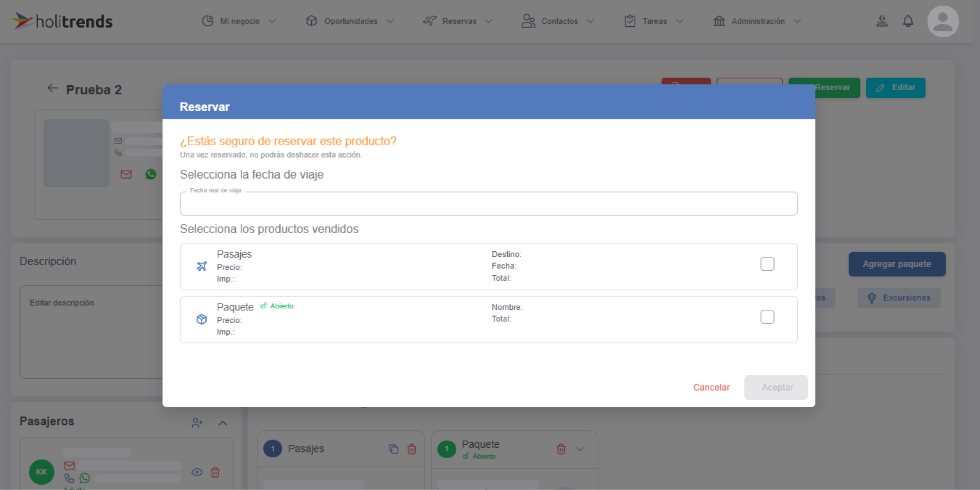Click the Abierto status label in the dialog
Screen dimensions: 980x490
[x=277, y=306]
